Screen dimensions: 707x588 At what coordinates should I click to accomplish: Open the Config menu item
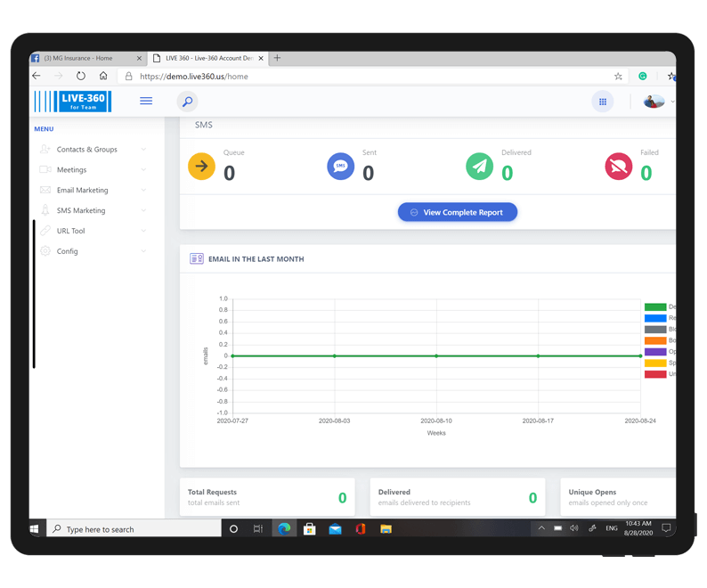point(67,252)
